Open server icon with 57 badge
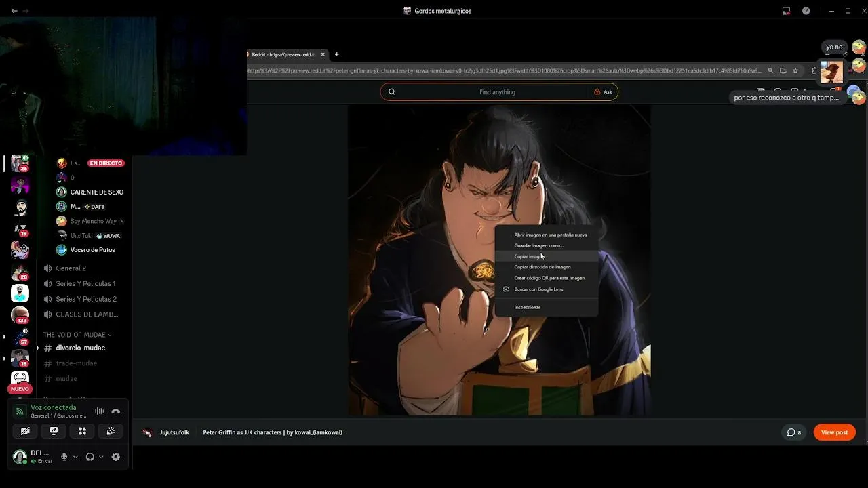The image size is (868, 488). (x=20, y=336)
